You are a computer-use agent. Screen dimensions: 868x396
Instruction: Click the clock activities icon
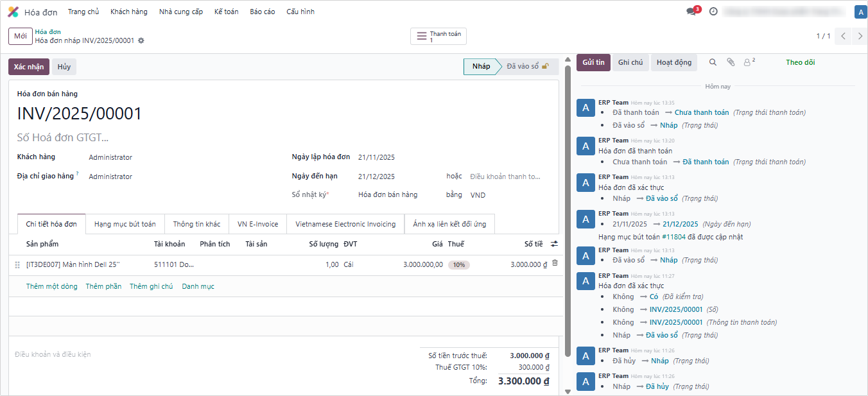(x=713, y=12)
